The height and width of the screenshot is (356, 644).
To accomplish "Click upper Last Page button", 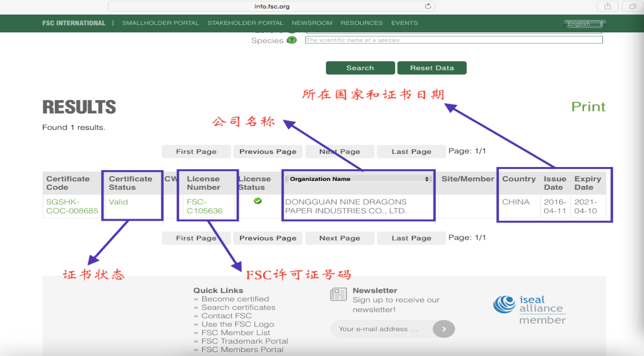I will tap(411, 152).
